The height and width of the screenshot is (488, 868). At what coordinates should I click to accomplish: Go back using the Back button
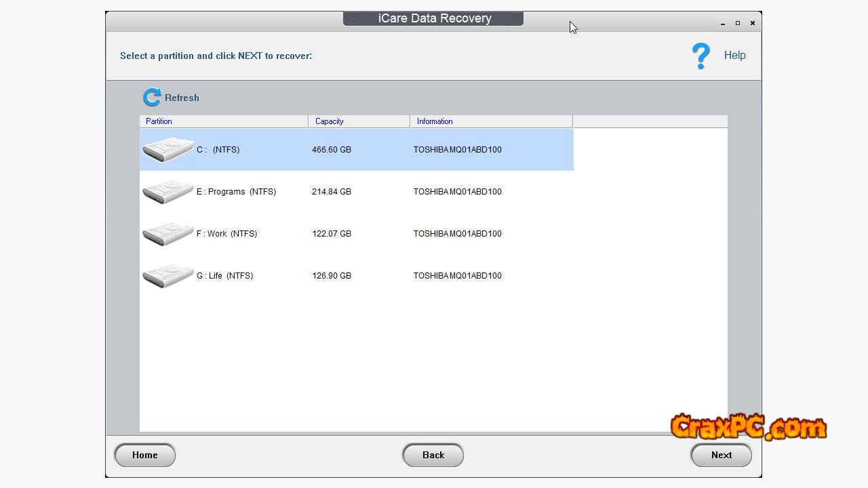pos(433,455)
